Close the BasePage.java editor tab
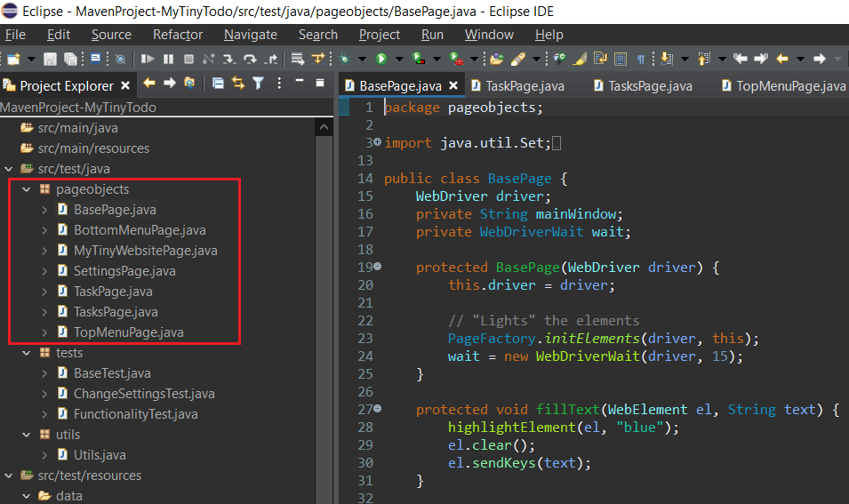 coord(453,86)
